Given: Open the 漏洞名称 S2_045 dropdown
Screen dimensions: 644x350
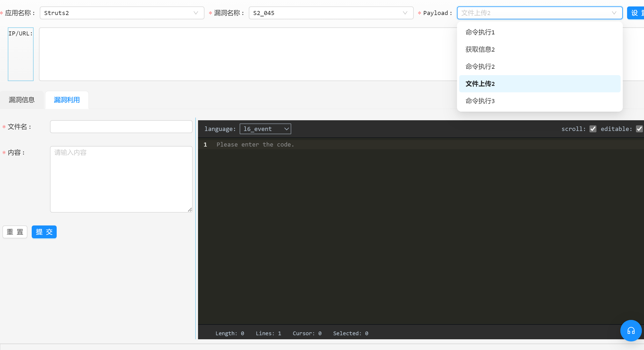Looking at the screenshot, I should pyautogui.click(x=331, y=13).
